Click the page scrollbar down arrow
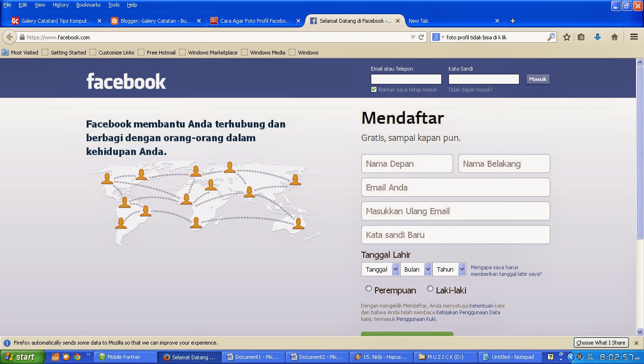The image size is (644, 364). point(640,332)
